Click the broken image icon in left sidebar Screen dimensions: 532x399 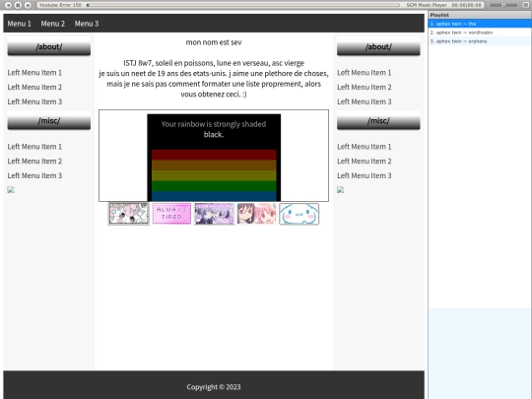11,190
